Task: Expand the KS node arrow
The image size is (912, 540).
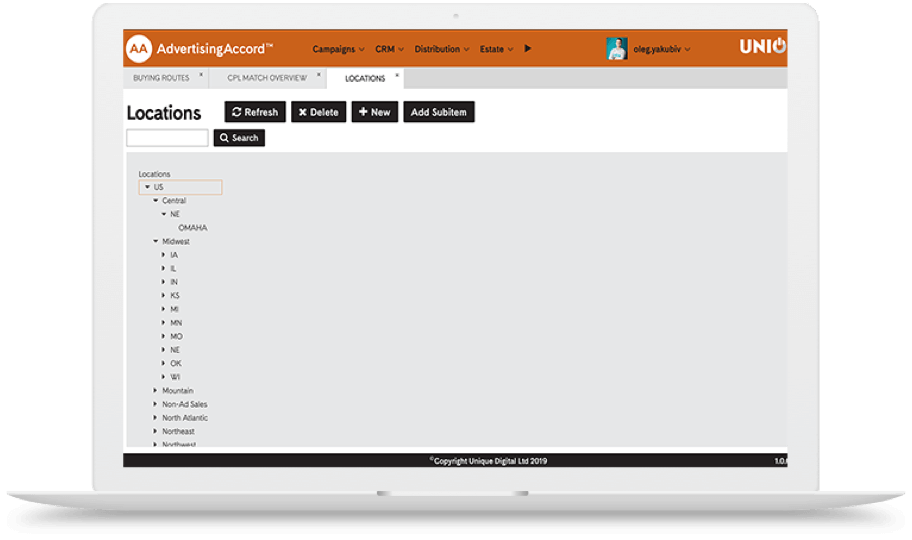Action: pyautogui.click(x=163, y=296)
